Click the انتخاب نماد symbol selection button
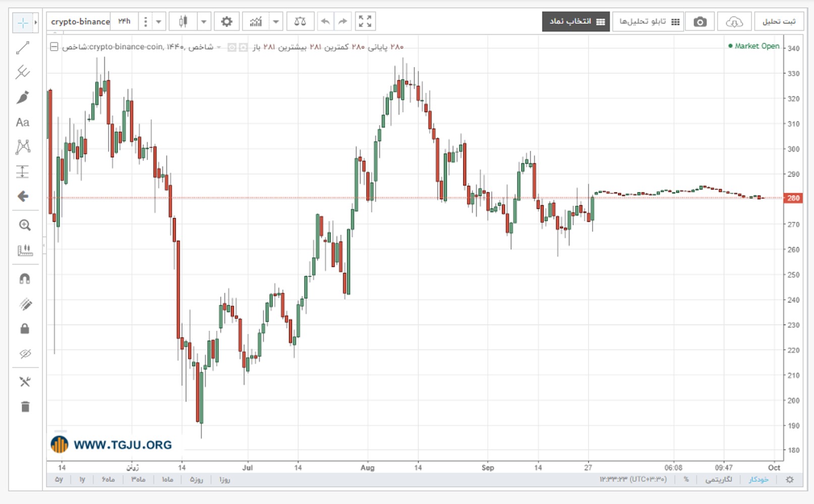Screen dimensions: 814x504 576,22
